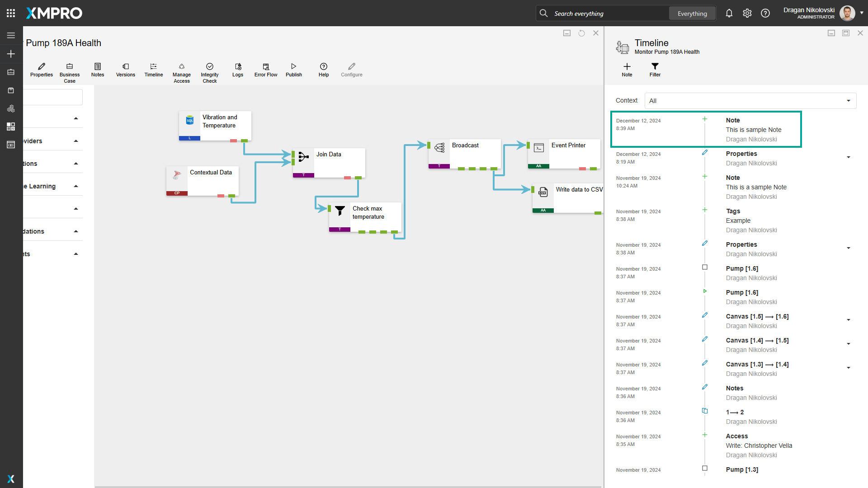Change search scope using the Everything selector

click(692, 13)
